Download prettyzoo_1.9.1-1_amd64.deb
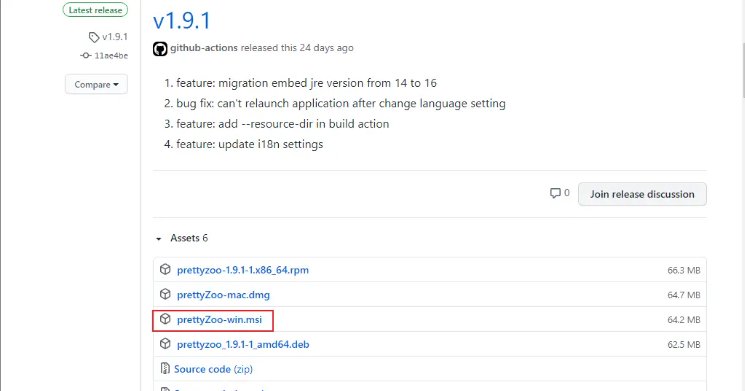 pos(243,344)
